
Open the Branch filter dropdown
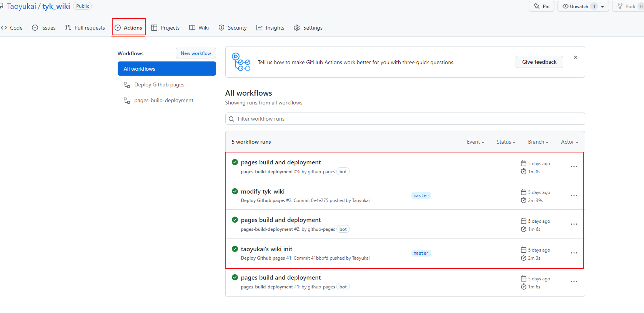pos(538,142)
